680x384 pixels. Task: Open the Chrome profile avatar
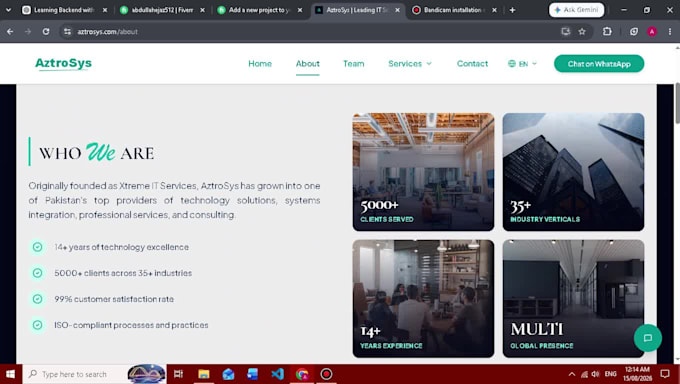(652, 32)
